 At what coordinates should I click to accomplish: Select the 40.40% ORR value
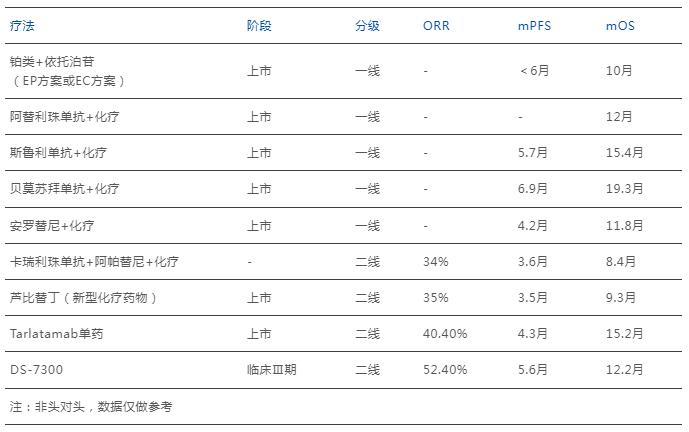pyautogui.click(x=445, y=334)
